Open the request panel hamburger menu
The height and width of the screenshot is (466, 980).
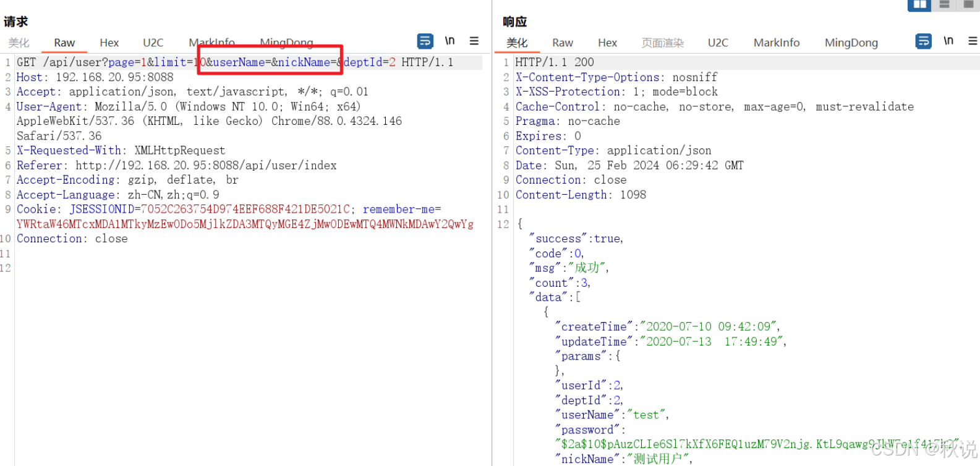[474, 41]
